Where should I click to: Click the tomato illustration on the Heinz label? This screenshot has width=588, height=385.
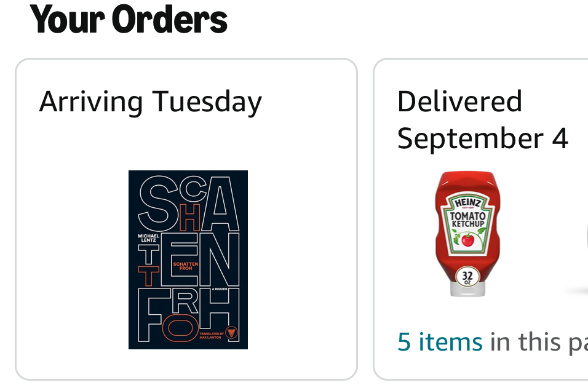point(467,240)
